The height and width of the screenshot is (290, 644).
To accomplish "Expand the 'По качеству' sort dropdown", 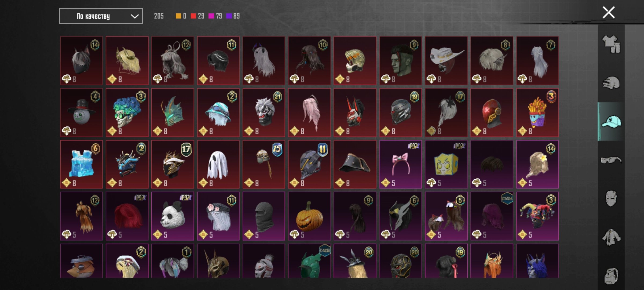I will 101,16.
